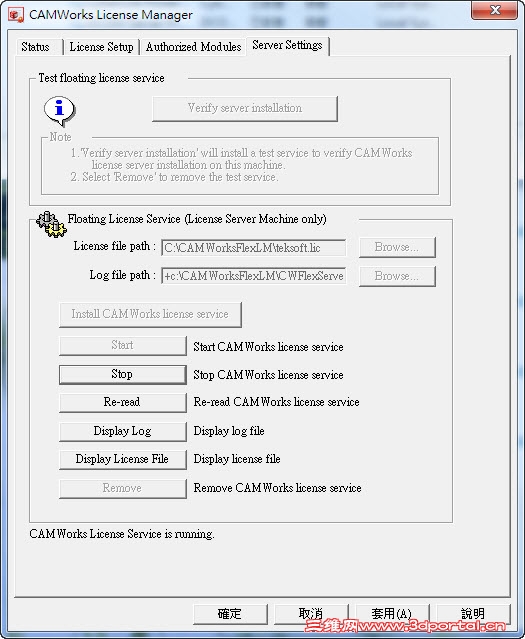
Task: Open the log with Display Log
Action: 123,431
